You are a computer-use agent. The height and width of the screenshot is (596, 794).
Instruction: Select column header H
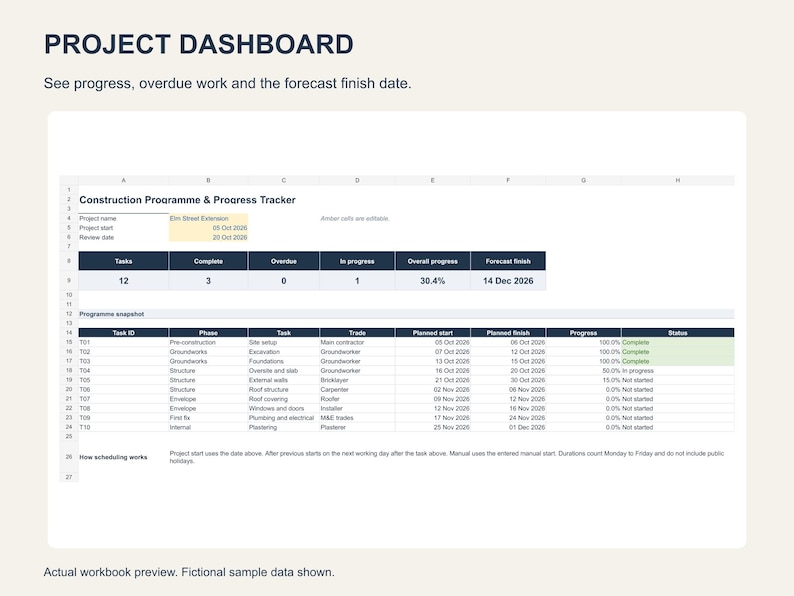[x=678, y=180]
